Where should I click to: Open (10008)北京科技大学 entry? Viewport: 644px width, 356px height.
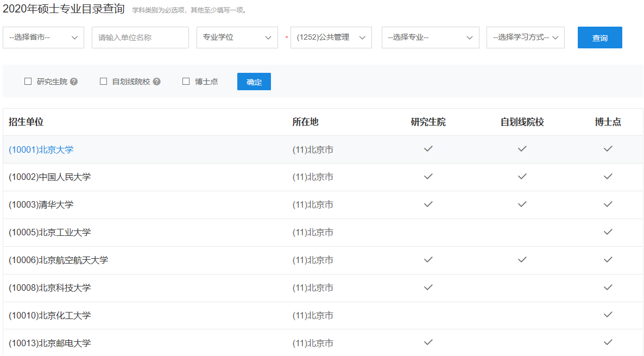coord(50,288)
